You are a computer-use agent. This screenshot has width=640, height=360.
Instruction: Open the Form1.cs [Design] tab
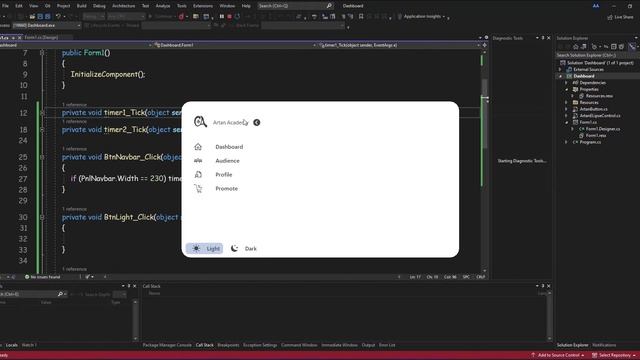(41, 37)
